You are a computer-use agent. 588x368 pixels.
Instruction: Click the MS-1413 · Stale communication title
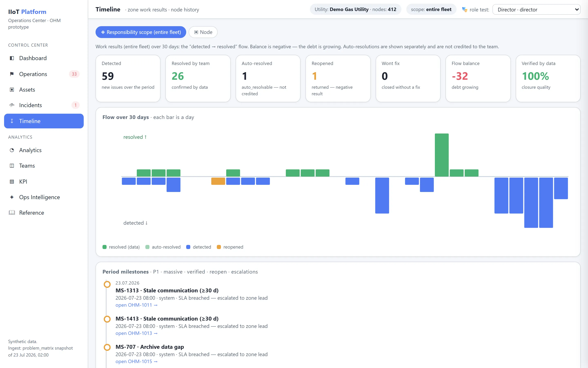[167, 319]
